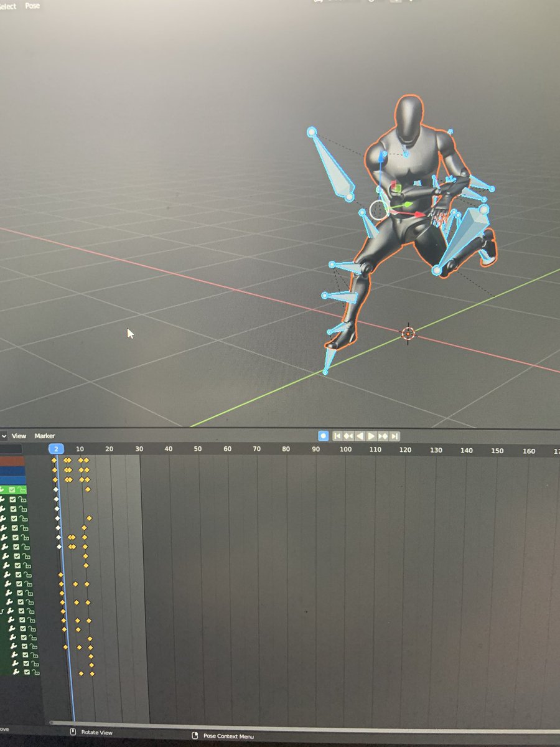Toggle the checkbox in the bright green highlighted channel
This screenshot has height=747, width=560.
point(11,490)
